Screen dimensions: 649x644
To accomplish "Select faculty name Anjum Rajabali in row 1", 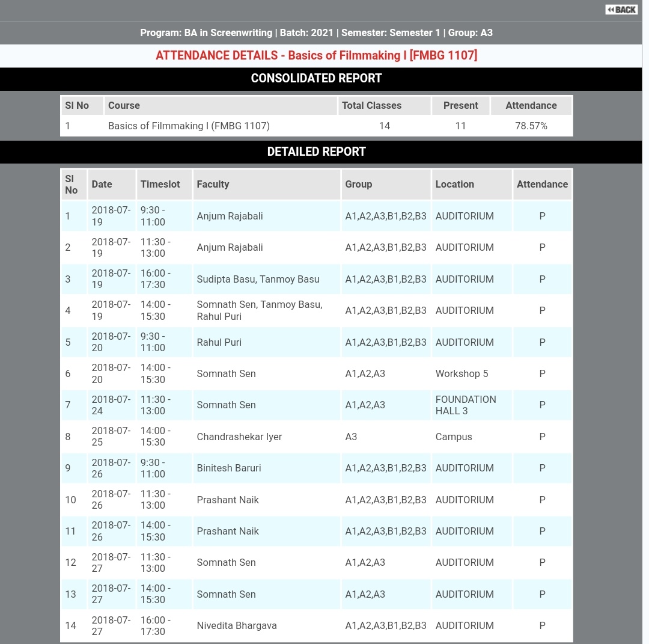I will 229,216.
